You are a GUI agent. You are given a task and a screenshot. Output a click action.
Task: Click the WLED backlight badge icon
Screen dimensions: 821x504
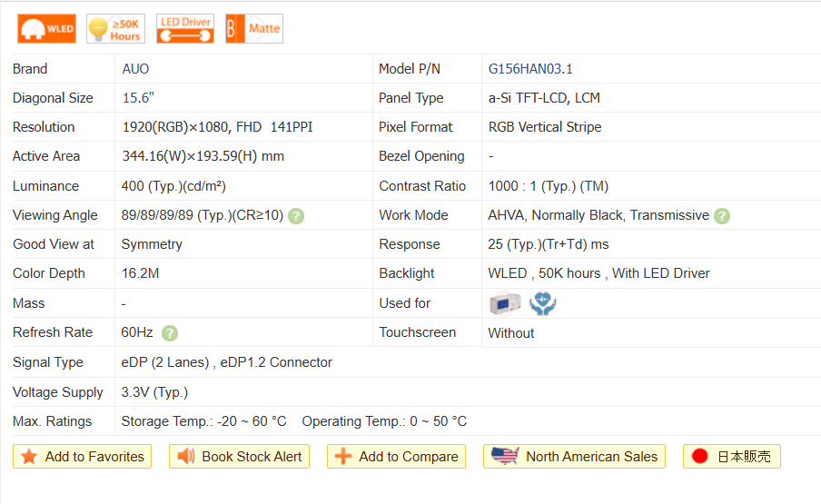pos(46,29)
